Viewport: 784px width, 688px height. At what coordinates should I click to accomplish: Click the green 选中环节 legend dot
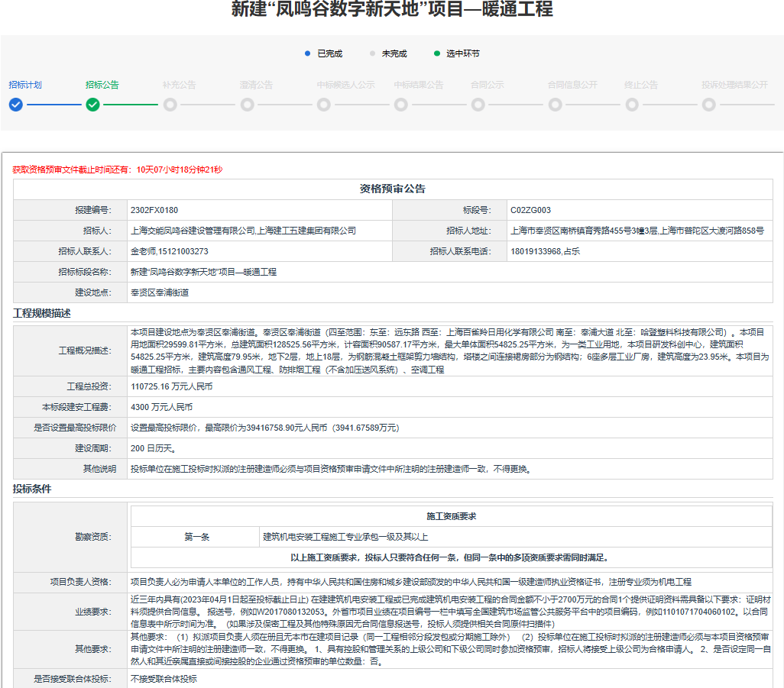click(x=436, y=53)
